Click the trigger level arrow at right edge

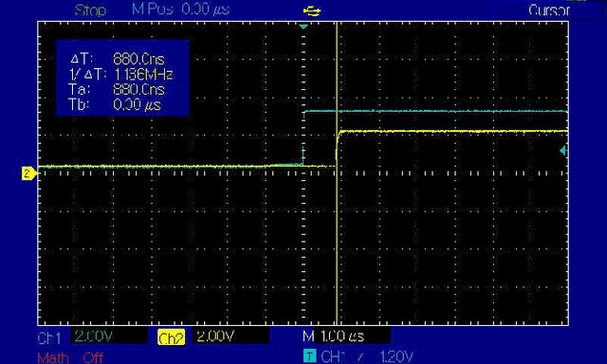tap(563, 151)
